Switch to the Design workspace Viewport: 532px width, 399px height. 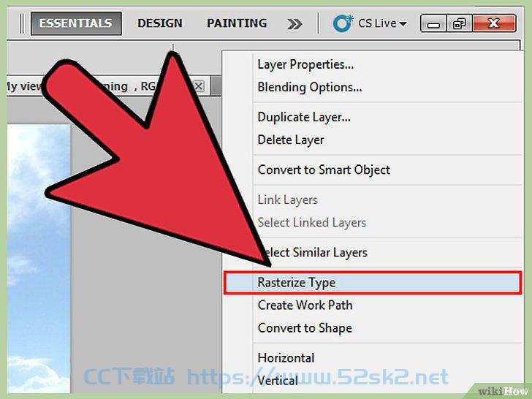coord(160,23)
